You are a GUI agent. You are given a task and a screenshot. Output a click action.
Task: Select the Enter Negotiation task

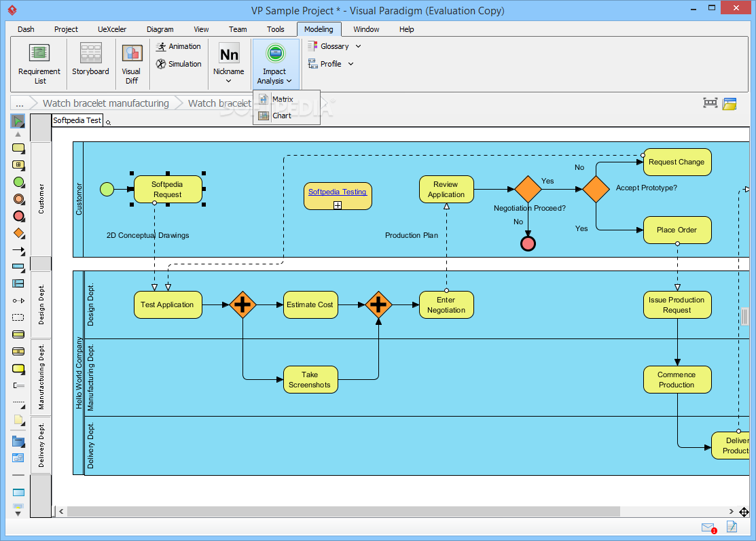click(x=446, y=304)
